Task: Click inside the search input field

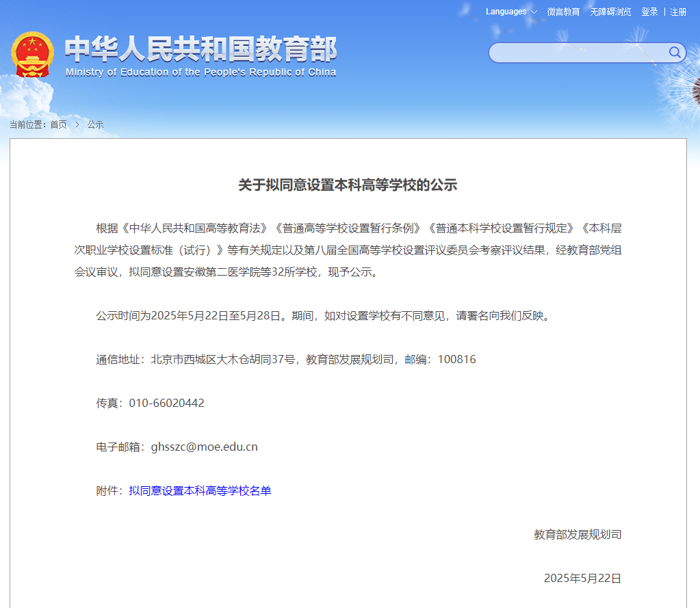Action: 582,53
